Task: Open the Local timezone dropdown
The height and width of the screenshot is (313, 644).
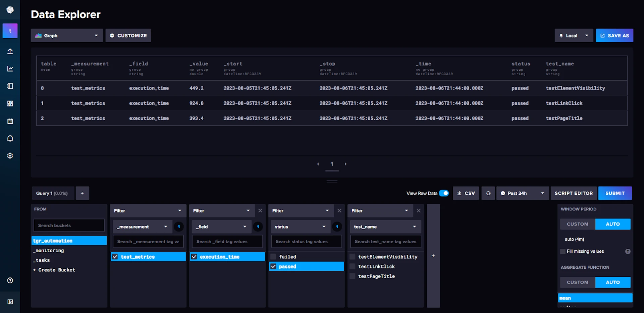Action: click(x=574, y=36)
